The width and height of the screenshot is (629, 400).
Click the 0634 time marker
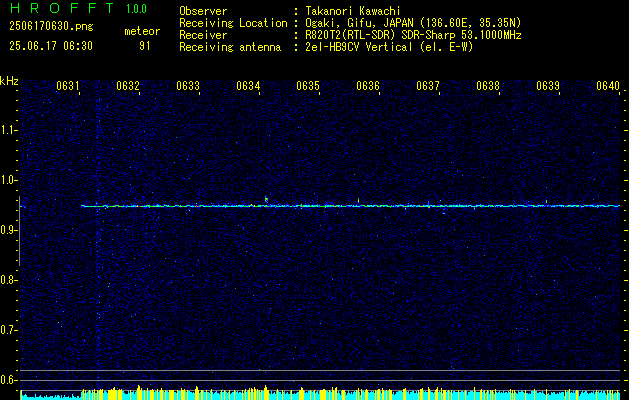pyautogui.click(x=248, y=86)
